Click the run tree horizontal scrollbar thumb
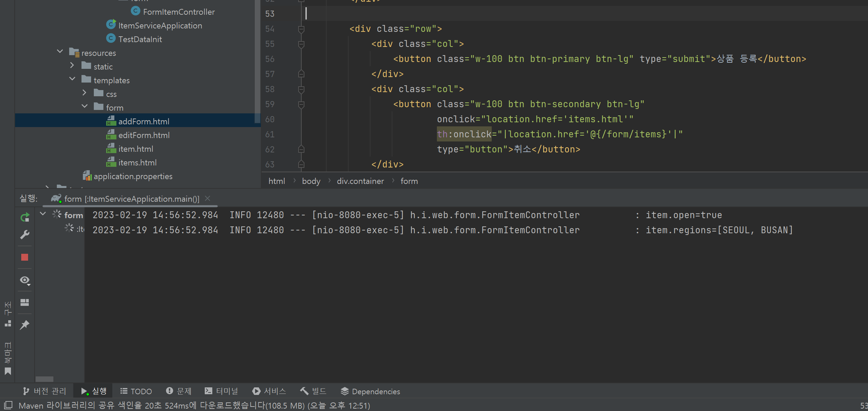 click(45, 379)
